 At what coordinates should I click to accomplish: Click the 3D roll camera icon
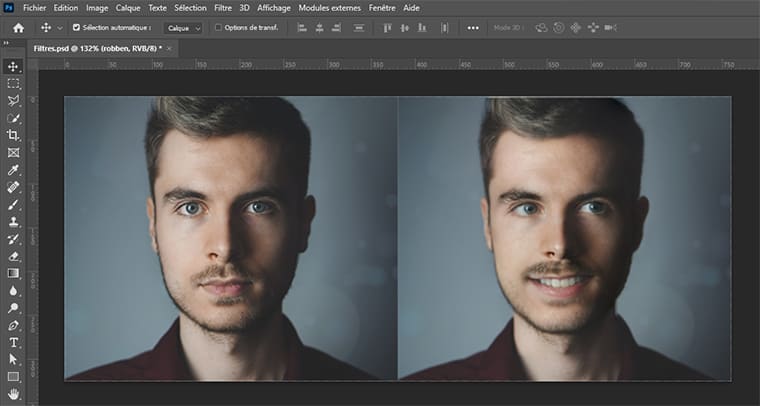558,28
